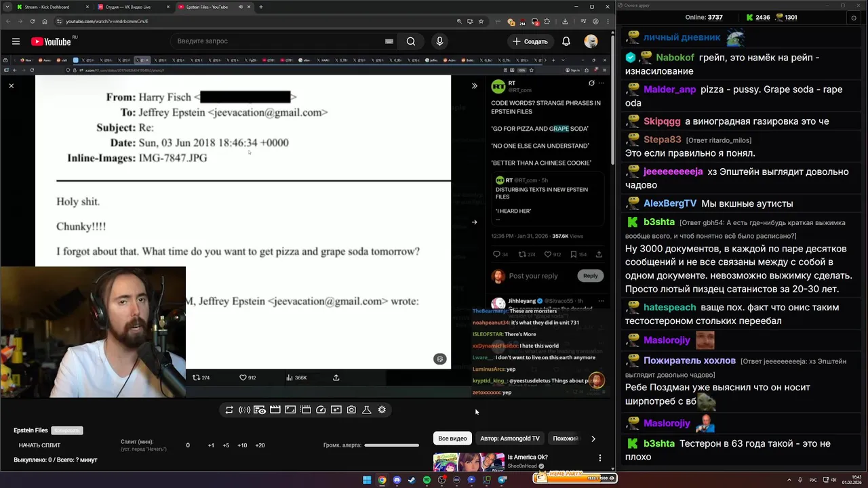Mute the Epstein Files tab via speaker icon
This screenshot has height=488, width=868.
240,7
